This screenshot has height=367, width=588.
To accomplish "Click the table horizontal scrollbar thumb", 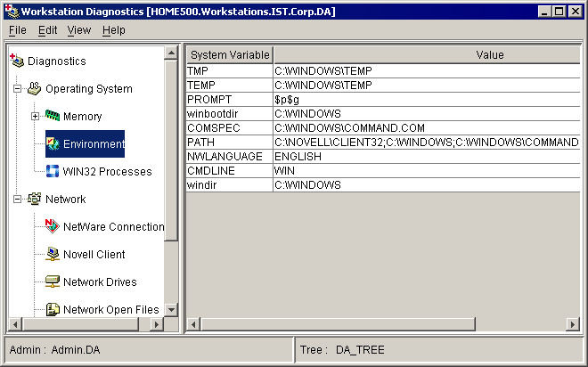I will tap(338, 324).
